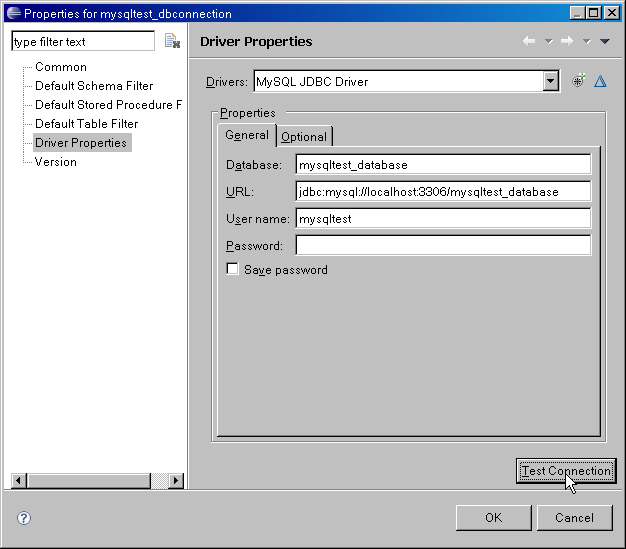Click the OK button
The height and width of the screenshot is (549, 626).
point(493,517)
